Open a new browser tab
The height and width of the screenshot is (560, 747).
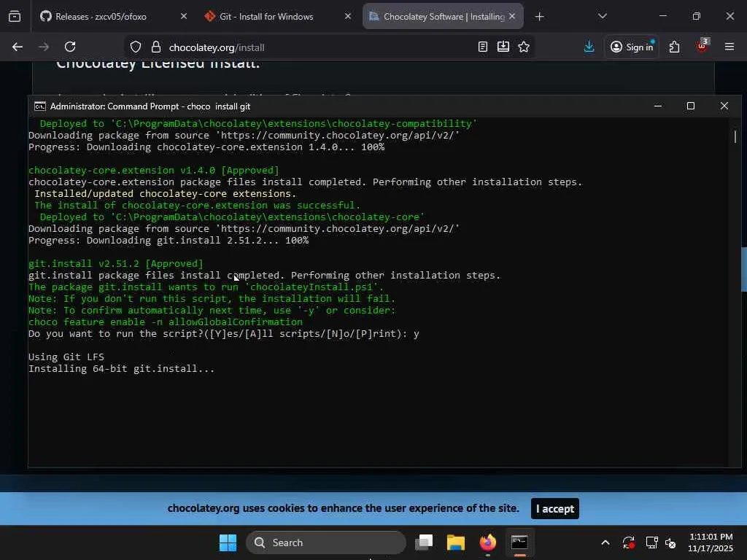(539, 17)
